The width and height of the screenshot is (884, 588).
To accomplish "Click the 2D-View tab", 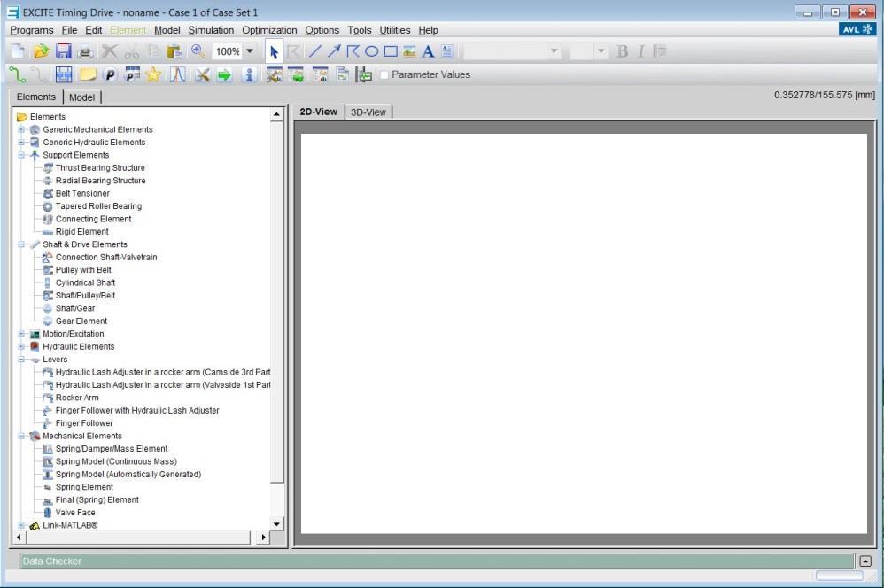I will (319, 112).
